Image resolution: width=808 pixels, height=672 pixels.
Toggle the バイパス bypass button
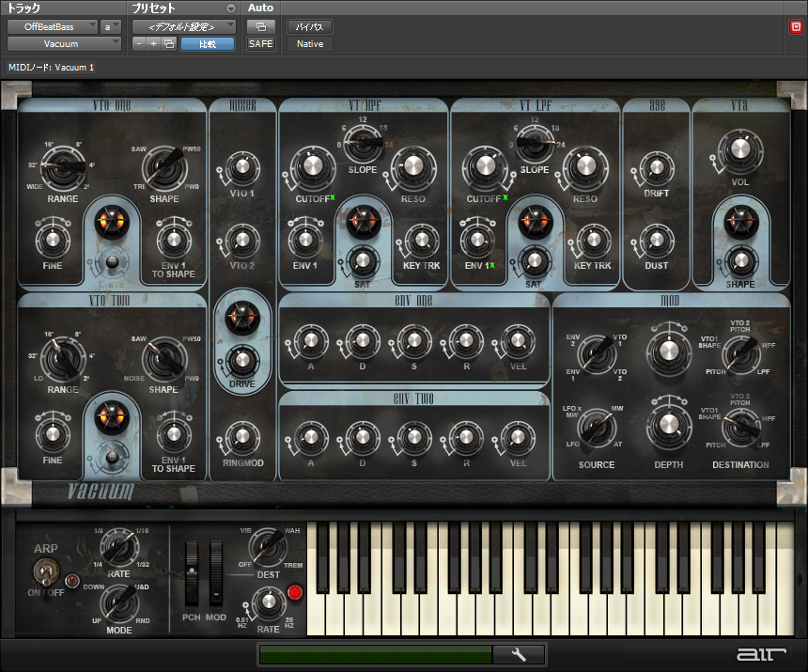coord(310,27)
